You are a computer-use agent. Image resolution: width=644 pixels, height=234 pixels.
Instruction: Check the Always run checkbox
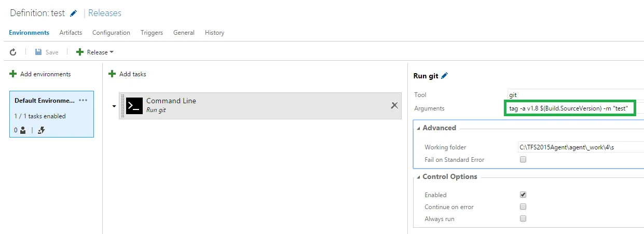click(x=523, y=219)
